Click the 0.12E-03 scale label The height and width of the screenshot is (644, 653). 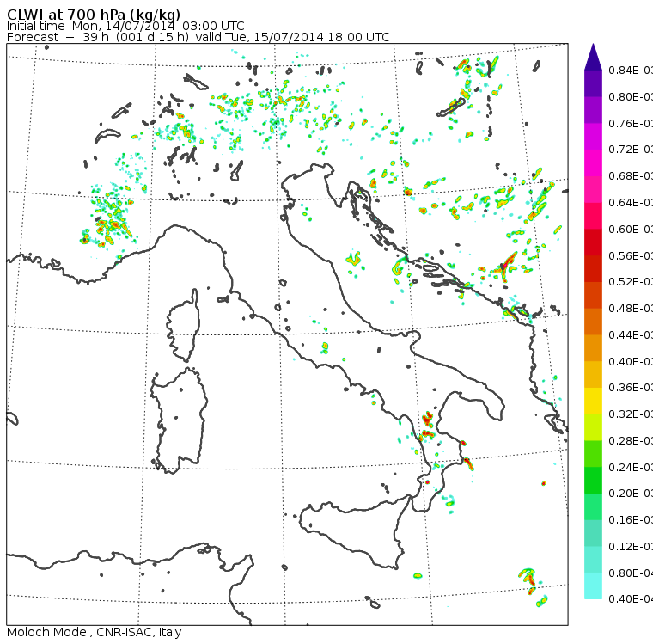(x=631, y=547)
